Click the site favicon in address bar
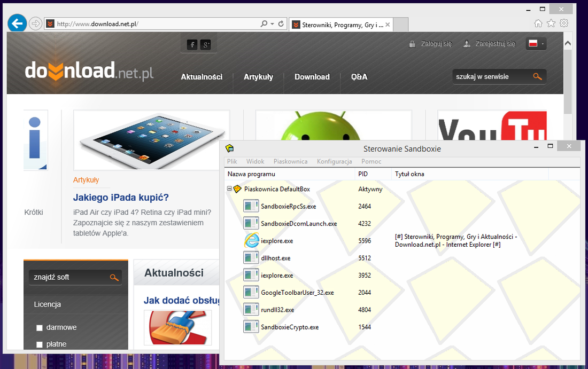The image size is (588, 369). pos(50,24)
